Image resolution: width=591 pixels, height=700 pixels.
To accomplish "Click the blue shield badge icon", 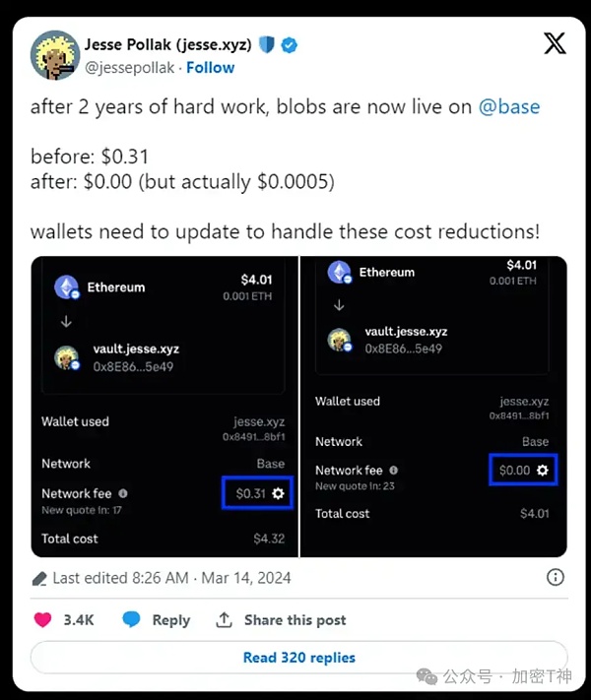I will (267, 44).
